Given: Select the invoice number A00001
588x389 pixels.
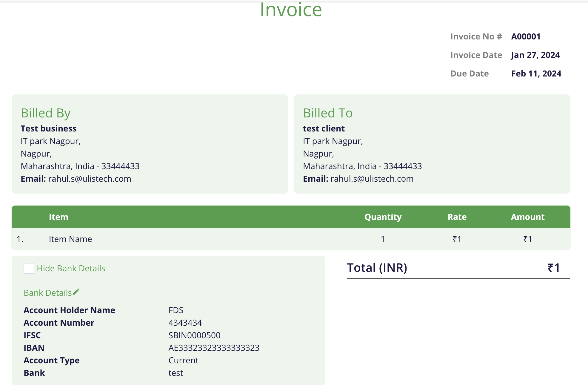Looking at the screenshot, I should click(x=526, y=36).
